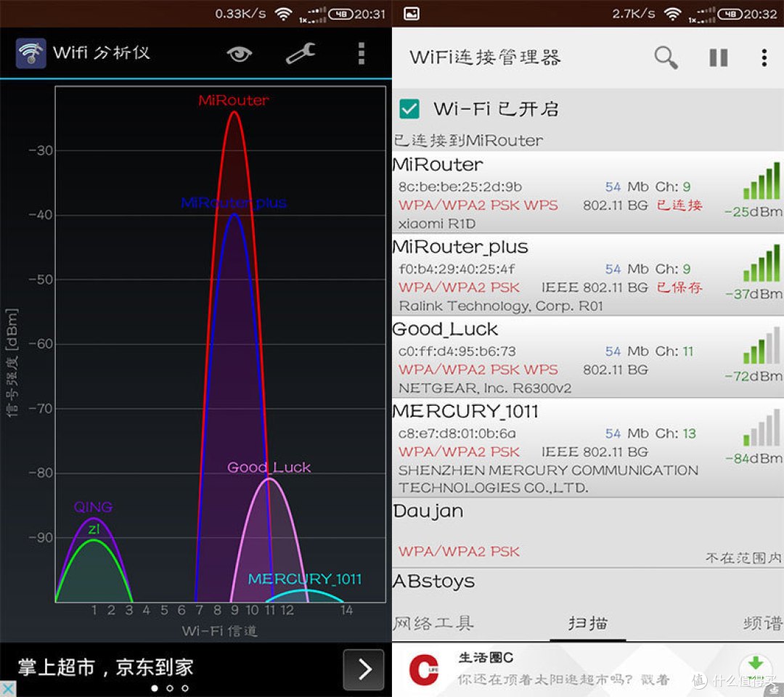Click channel 14 on Wi-Fi 信道 axis
The image size is (784, 697).
tap(346, 610)
